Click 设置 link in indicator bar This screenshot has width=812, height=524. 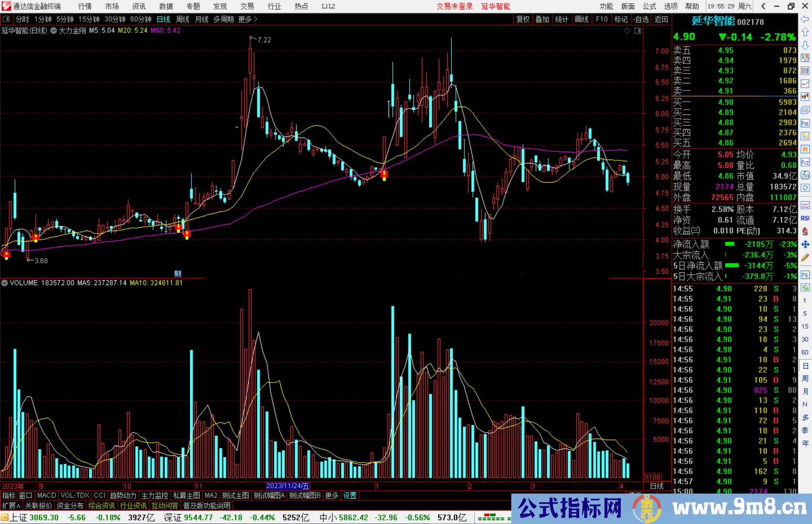[x=350, y=495]
